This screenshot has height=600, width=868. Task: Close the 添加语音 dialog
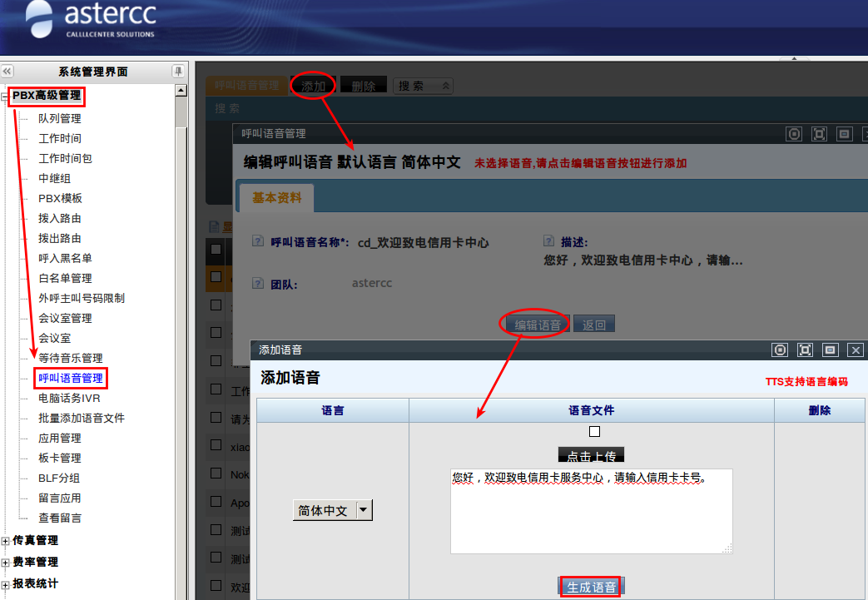coord(855,350)
